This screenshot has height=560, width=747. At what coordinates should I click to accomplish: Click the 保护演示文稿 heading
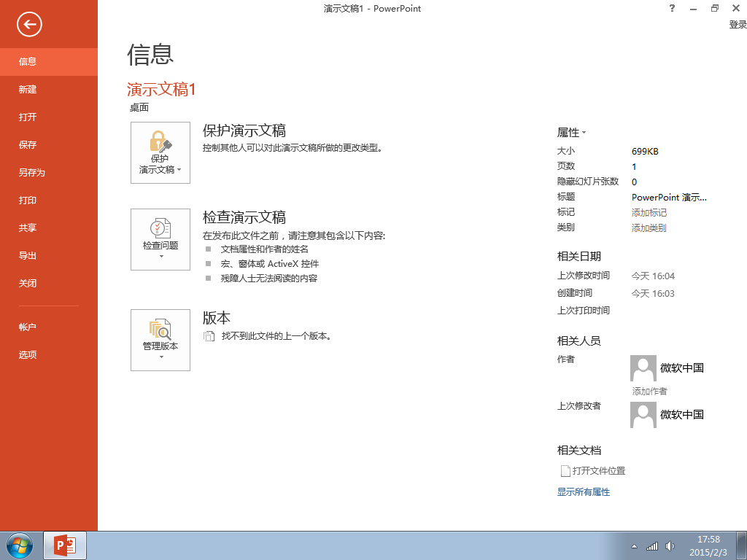coord(244,131)
